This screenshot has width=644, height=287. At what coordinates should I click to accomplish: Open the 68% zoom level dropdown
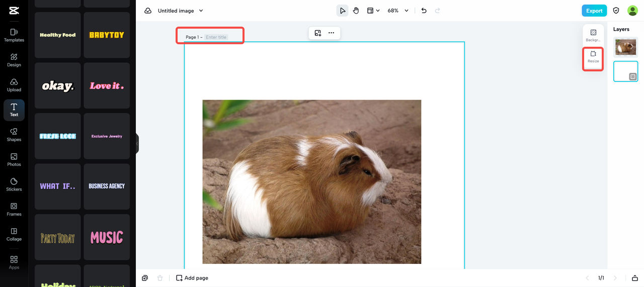pyautogui.click(x=398, y=11)
